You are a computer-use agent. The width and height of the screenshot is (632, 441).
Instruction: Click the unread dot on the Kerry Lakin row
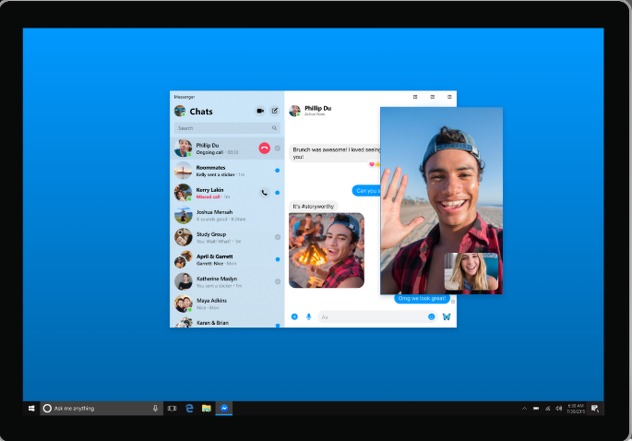pyautogui.click(x=277, y=193)
